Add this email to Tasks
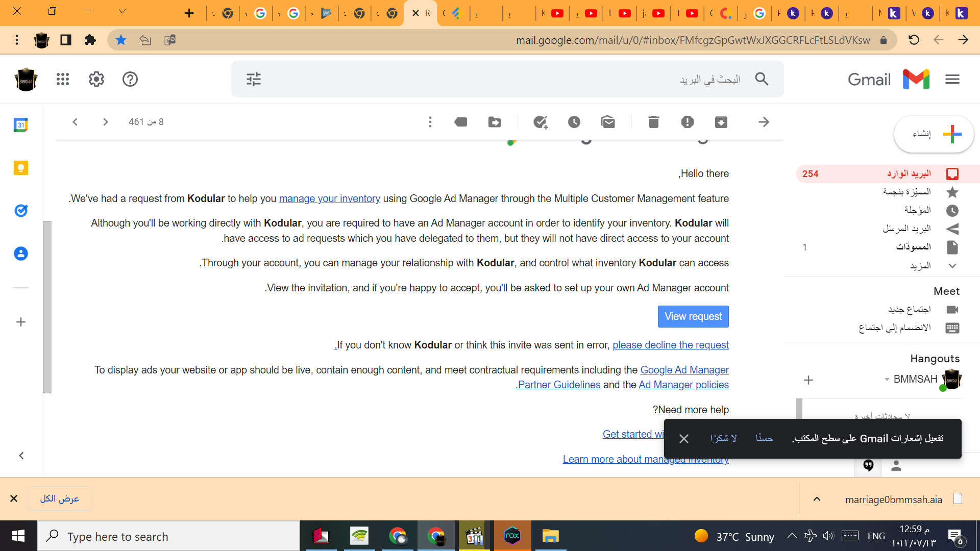 point(541,122)
